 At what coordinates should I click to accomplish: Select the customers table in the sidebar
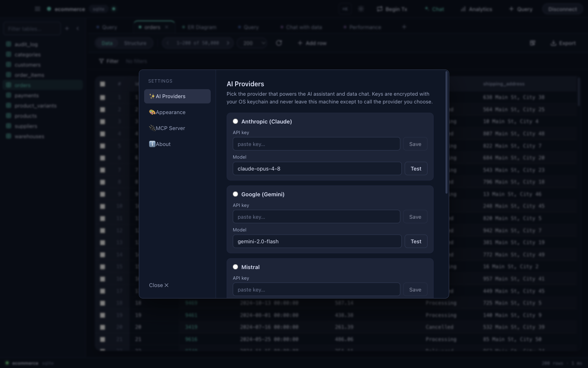[x=43, y=65]
